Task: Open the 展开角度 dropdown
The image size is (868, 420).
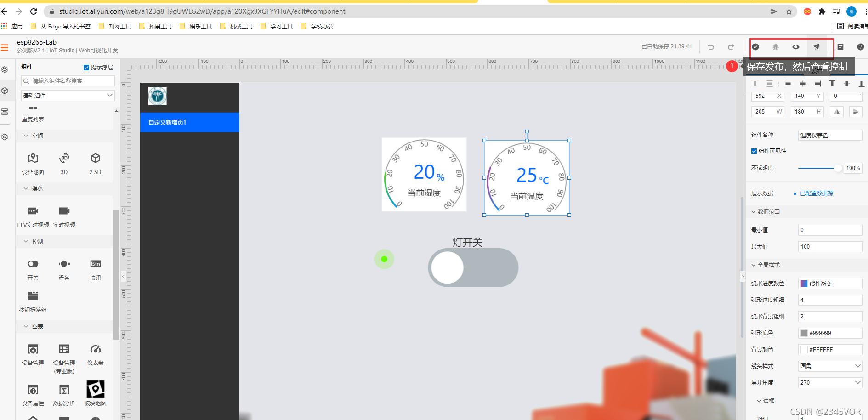Action: 830,383
